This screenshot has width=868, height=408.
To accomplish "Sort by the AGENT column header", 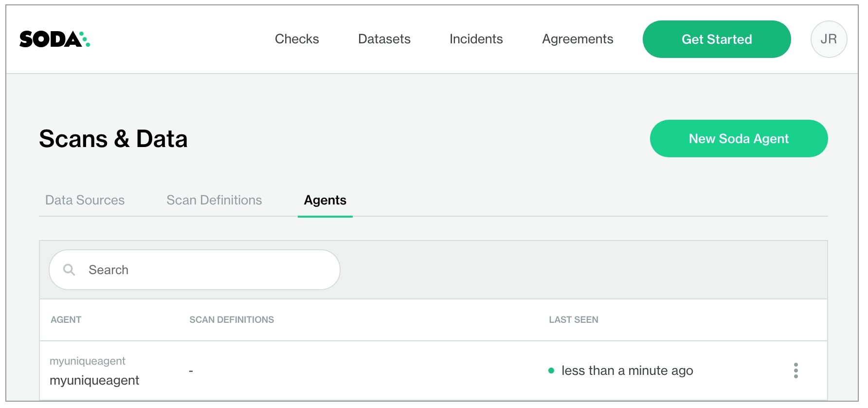I will (x=66, y=320).
